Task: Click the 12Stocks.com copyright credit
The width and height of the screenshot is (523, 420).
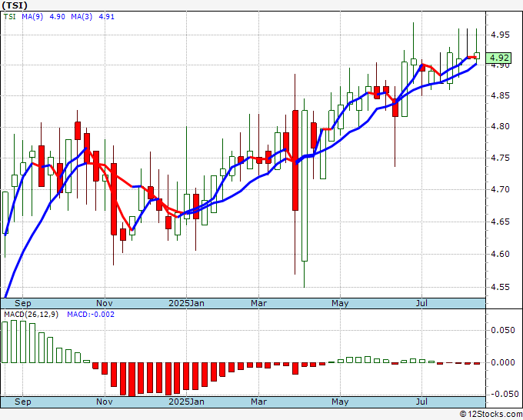Action: (491, 415)
